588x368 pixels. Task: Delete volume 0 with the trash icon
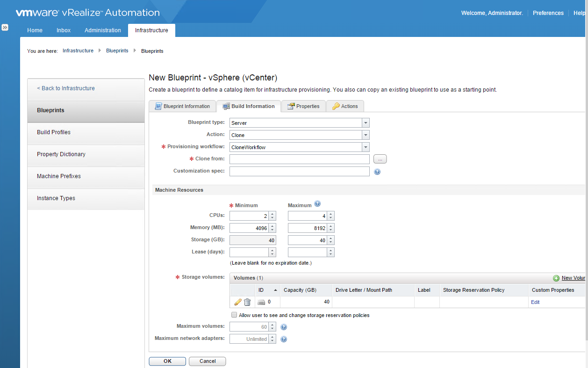[248, 302]
